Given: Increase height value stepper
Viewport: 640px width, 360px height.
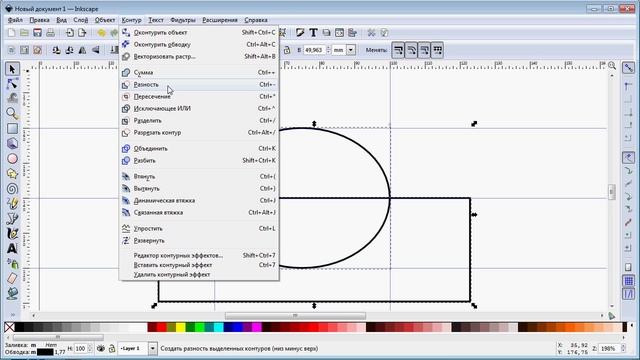Looking at the screenshot, I should tap(329, 48).
